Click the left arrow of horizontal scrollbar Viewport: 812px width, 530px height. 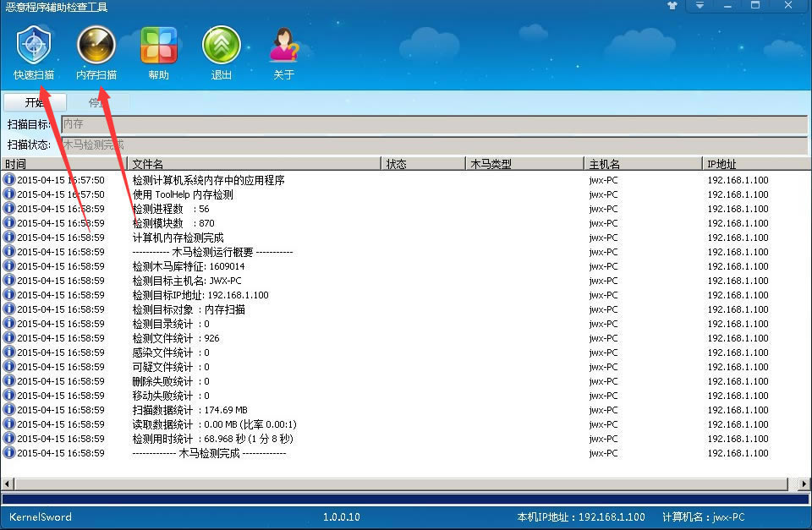click(8, 484)
